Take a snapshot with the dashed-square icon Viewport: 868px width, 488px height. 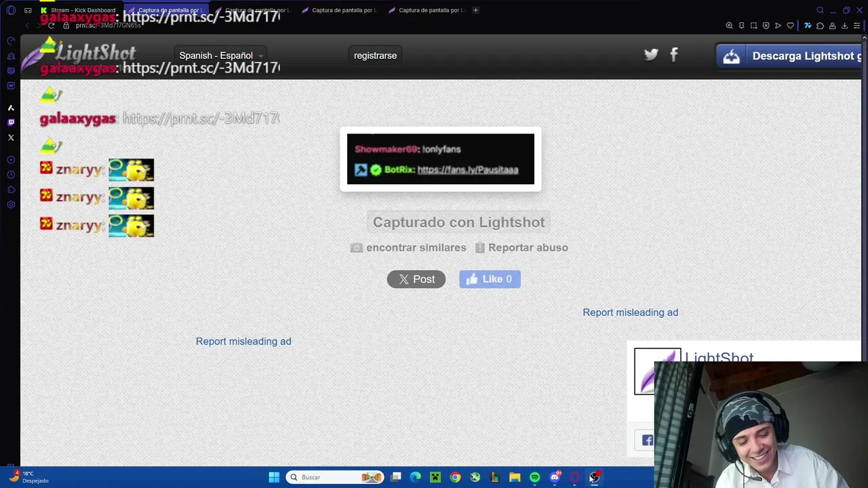(753, 26)
